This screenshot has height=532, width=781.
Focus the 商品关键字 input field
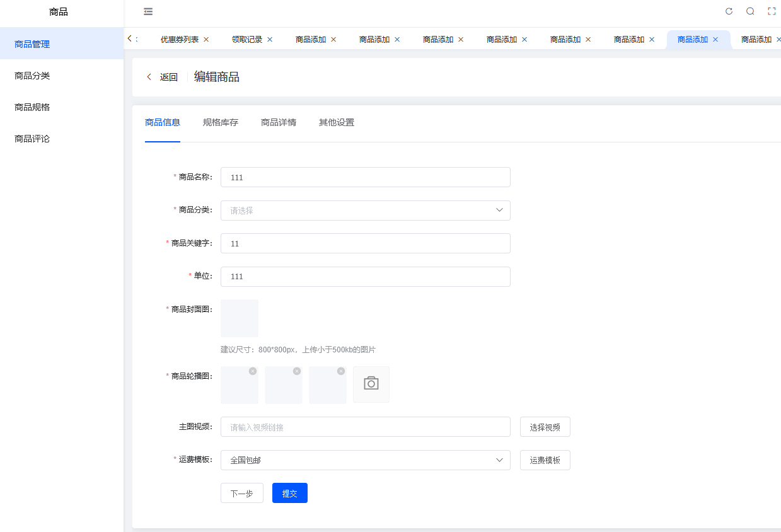click(366, 243)
